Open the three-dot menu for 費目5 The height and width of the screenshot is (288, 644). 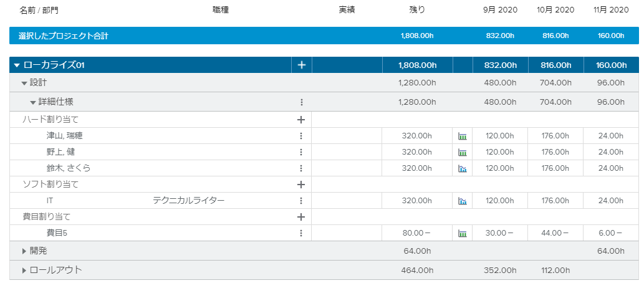301,233
